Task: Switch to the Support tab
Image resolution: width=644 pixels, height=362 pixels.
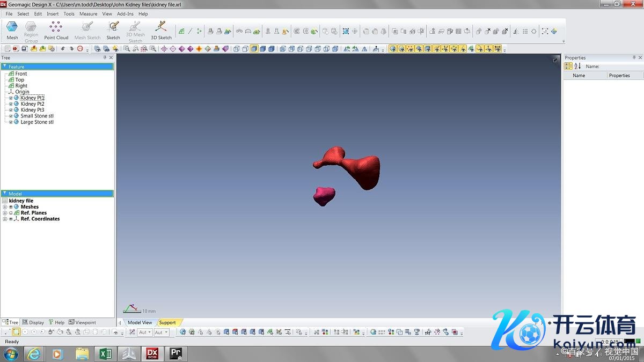Action: (167, 322)
